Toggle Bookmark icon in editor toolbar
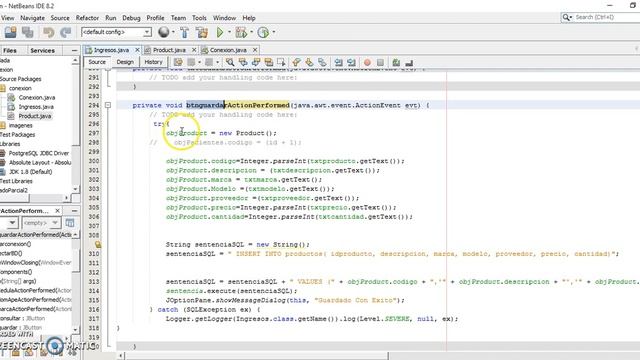 322,62
